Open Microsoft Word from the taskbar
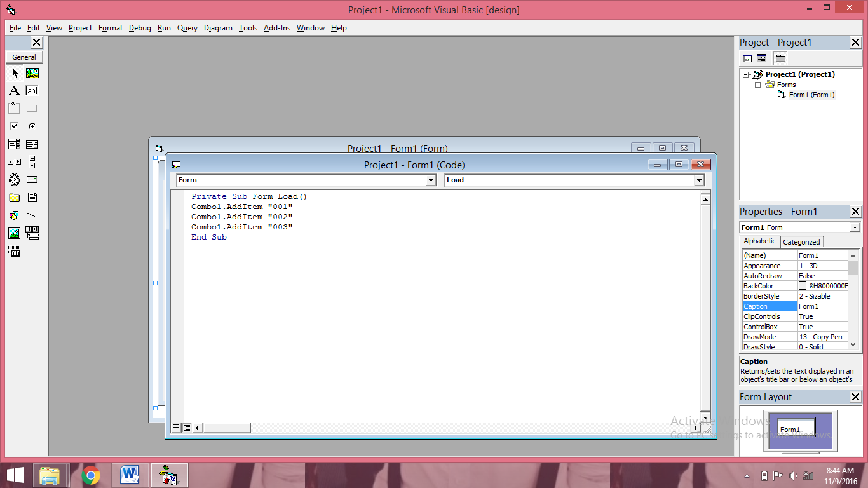This screenshot has height=488, width=868. point(130,475)
